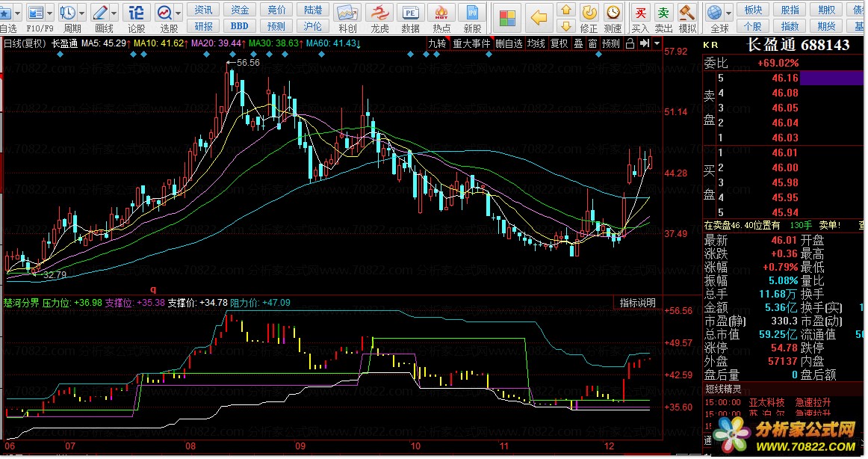Click the 龙虎 dragon icon
The width and height of the screenshot is (868, 459).
pos(379,13)
